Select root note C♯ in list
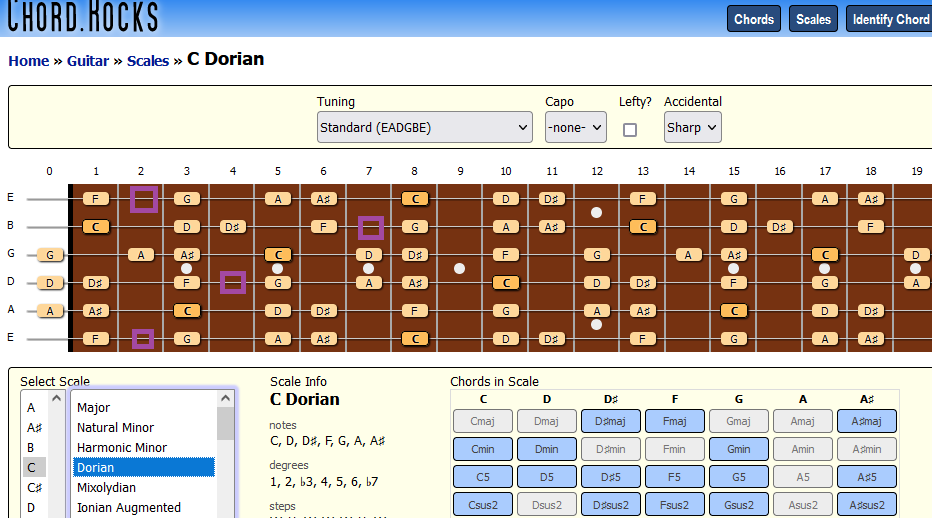Viewport: 932px width, 518px height. click(x=34, y=488)
